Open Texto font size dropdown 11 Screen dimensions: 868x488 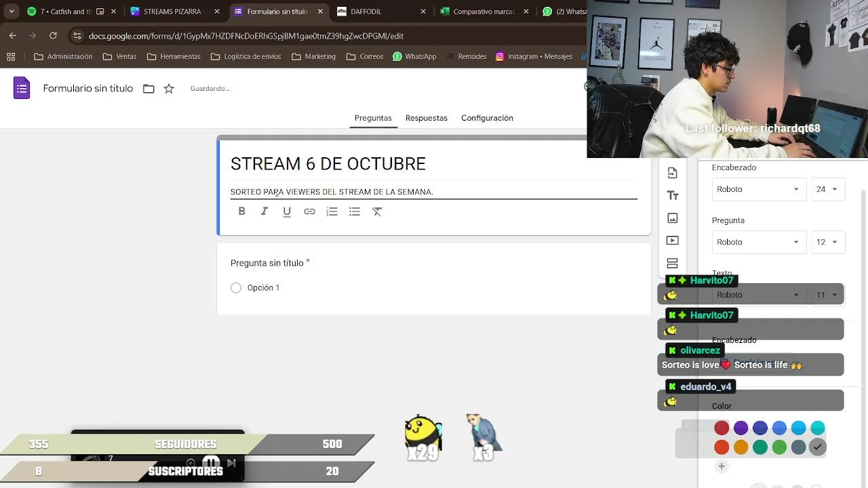coord(827,295)
